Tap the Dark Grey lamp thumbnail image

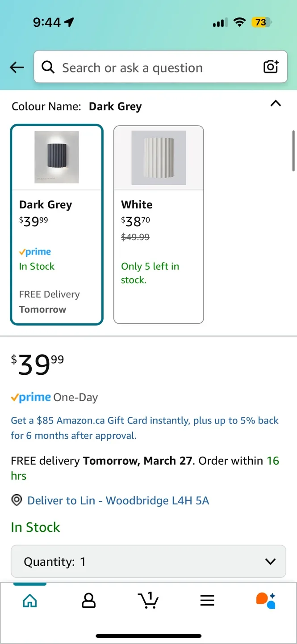[x=57, y=157]
